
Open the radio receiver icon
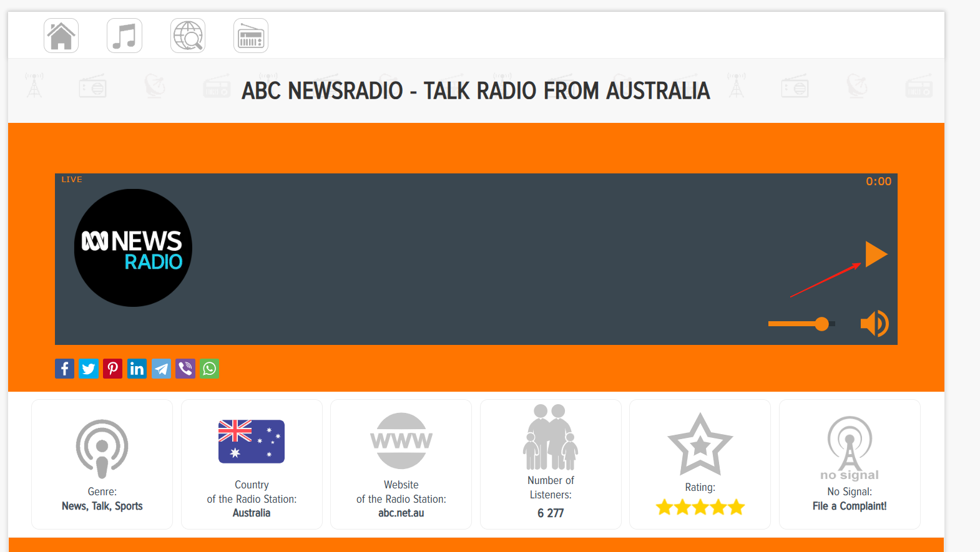tap(251, 36)
